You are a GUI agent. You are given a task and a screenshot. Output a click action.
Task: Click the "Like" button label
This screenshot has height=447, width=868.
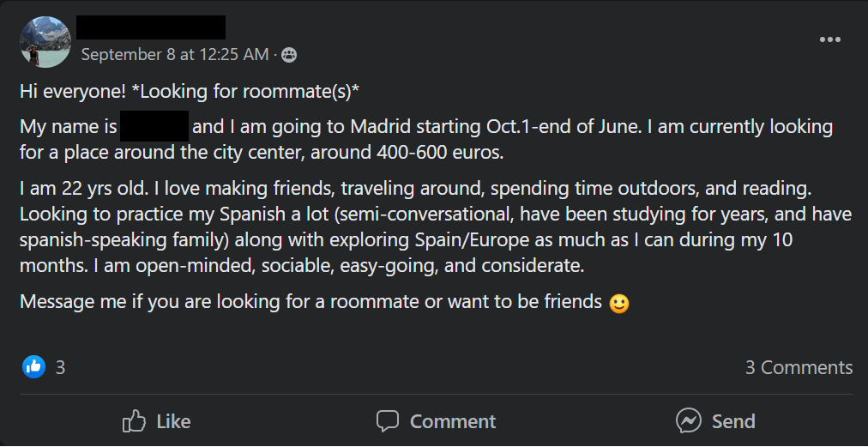173,421
